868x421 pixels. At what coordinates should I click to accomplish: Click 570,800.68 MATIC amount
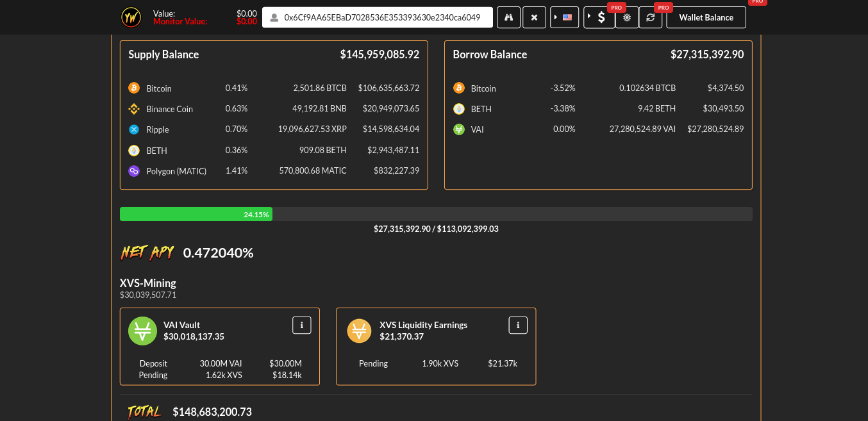pyautogui.click(x=313, y=170)
